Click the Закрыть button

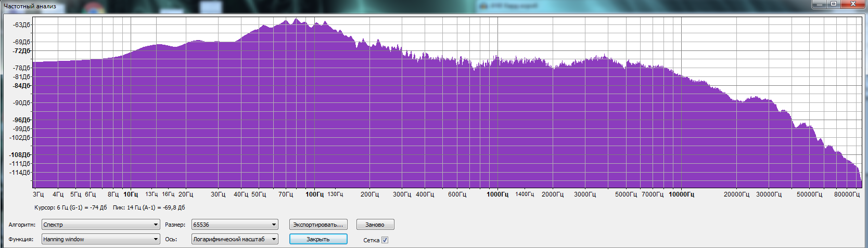pyautogui.click(x=318, y=239)
